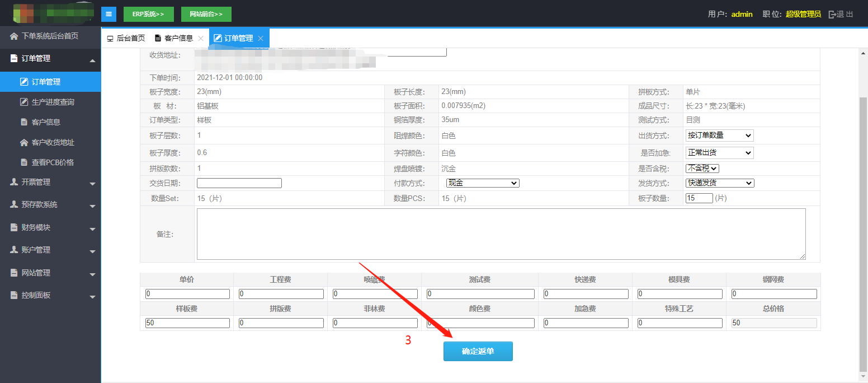Image resolution: width=868 pixels, height=383 pixels.
Task: Open 客户收货地址 in the sidebar
Action: click(53, 142)
